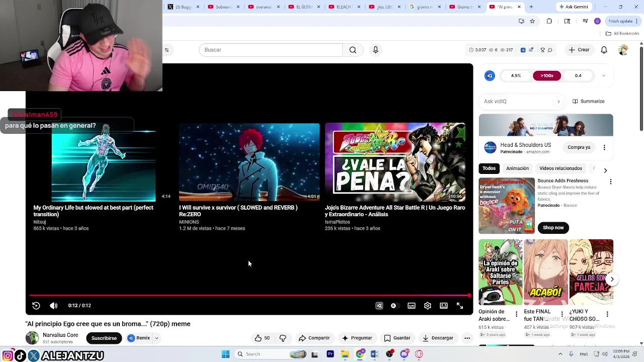The height and width of the screenshot is (362, 644).
Task: Open the Opinión de Araki short thumbnail
Action: 501,272
